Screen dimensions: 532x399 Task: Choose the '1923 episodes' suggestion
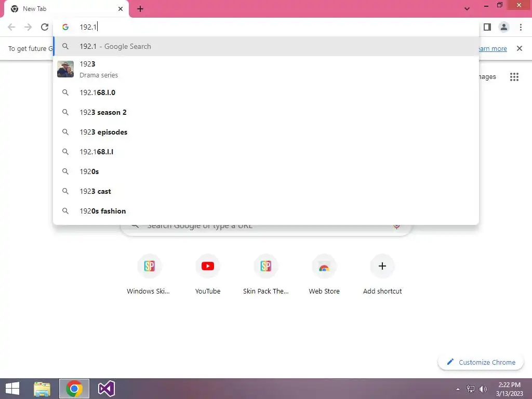(x=266, y=132)
